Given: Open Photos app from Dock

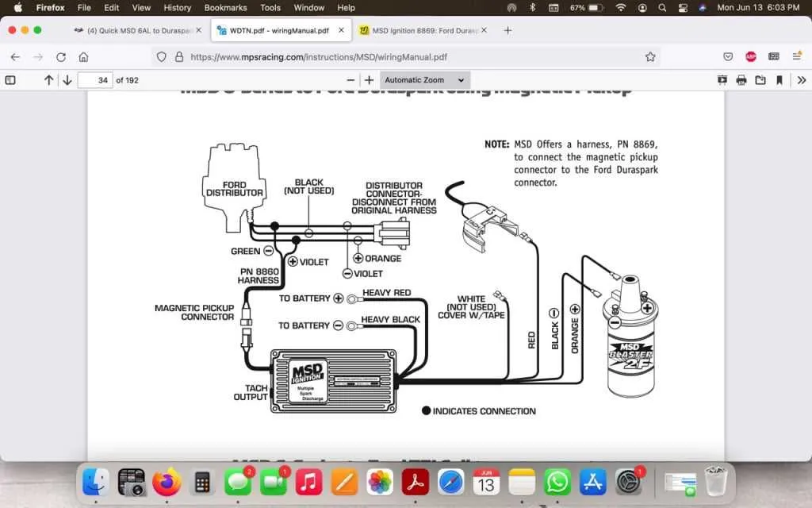Looking at the screenshot, I should coord(380,482).
